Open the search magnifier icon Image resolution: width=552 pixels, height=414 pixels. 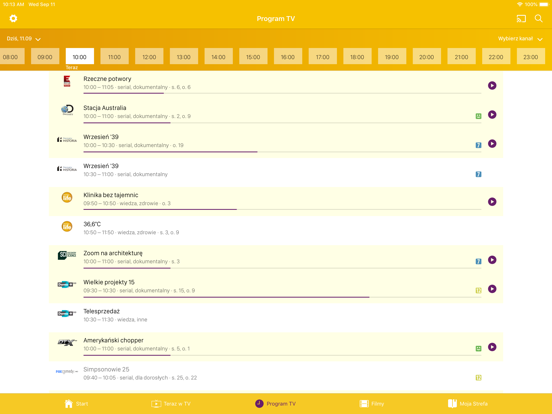(539, 18)
